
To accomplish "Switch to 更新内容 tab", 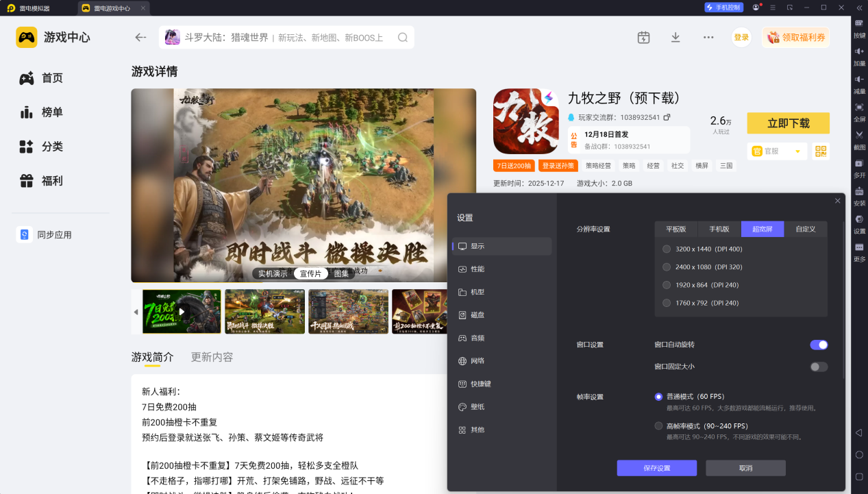I will click(x=212, y=357).
